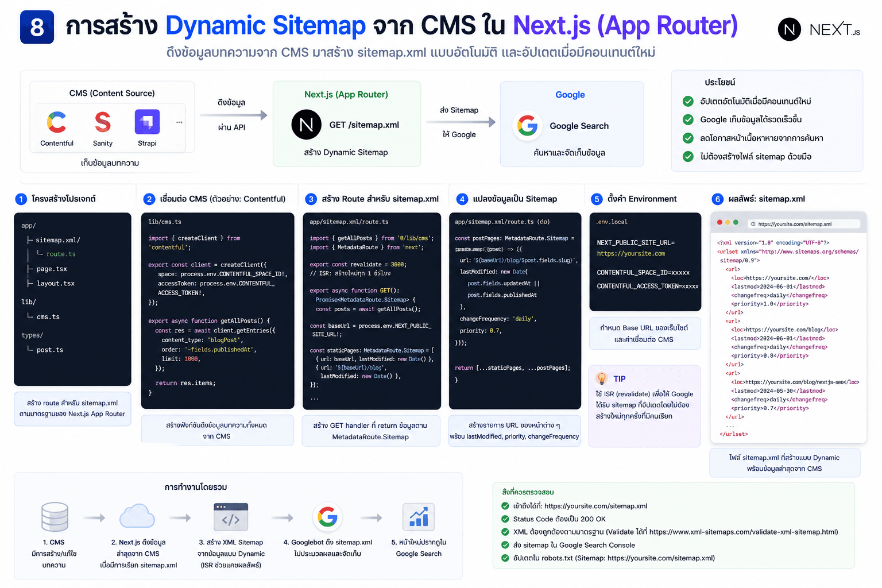
Task: Click the red Sanity S logo
Action: tap(103, 122)
